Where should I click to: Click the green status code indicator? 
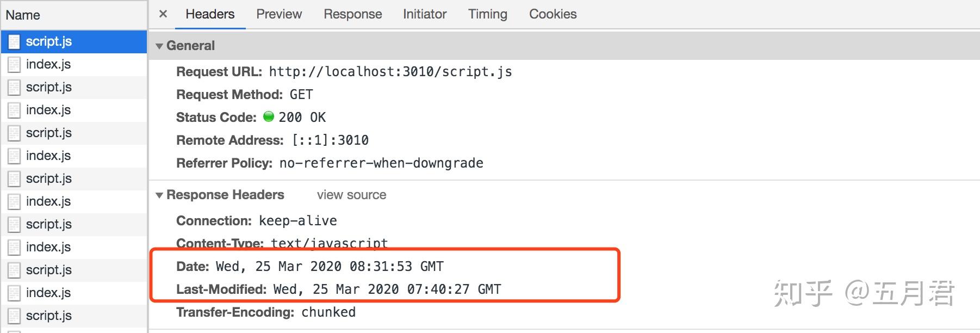[269, 116]
